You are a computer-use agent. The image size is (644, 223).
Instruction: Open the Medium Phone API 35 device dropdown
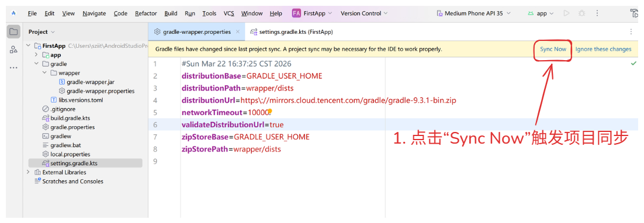[x=473, y=13]
